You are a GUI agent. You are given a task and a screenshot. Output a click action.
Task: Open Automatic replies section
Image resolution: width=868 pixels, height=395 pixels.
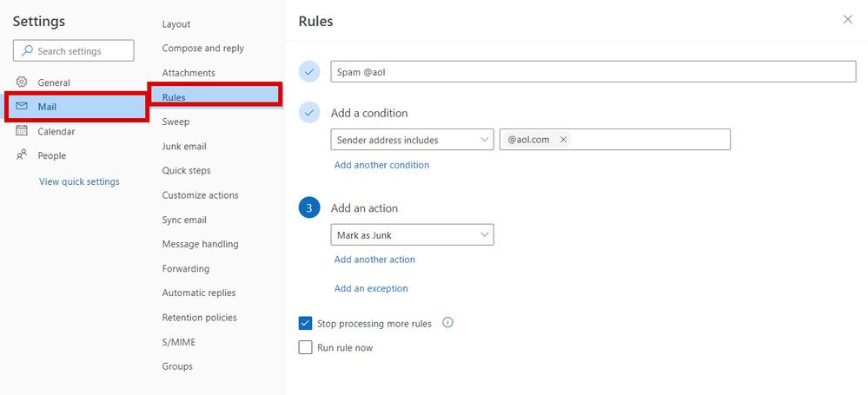pyautogui.click(x=199, y=293)
